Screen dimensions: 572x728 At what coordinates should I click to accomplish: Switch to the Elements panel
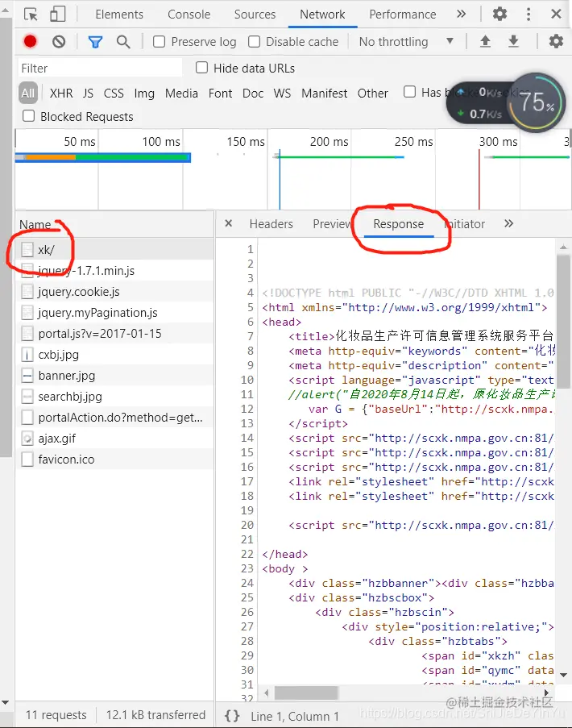[x=119, y=15]
